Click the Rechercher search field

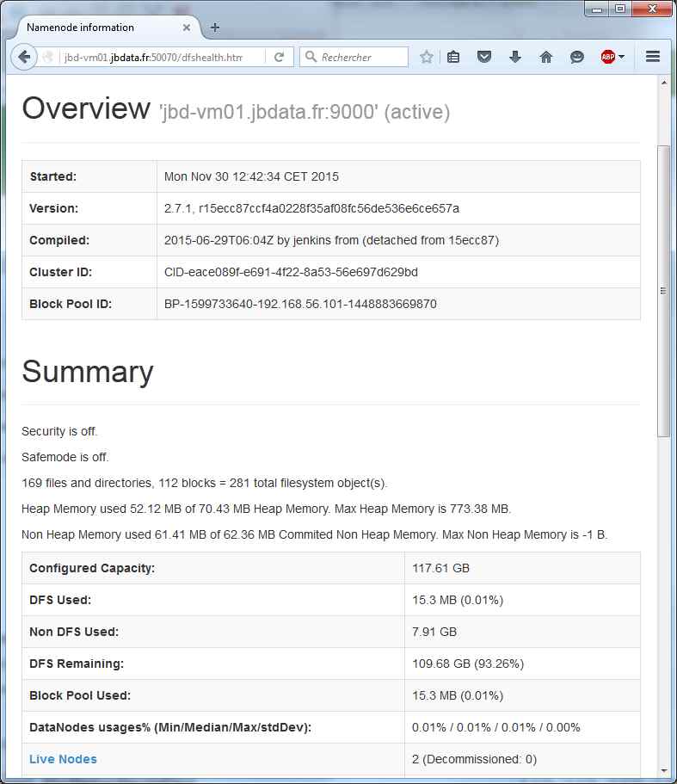coord(361,57)
